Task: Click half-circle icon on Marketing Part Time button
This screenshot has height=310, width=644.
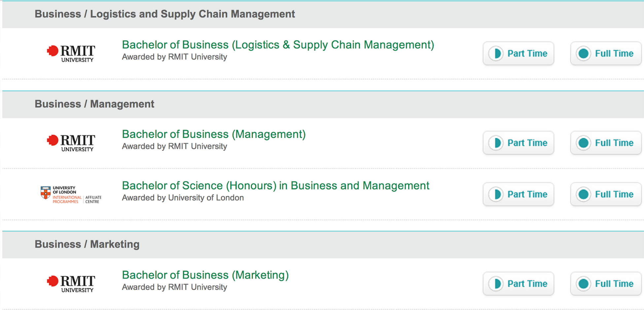Action: [496, 284]
